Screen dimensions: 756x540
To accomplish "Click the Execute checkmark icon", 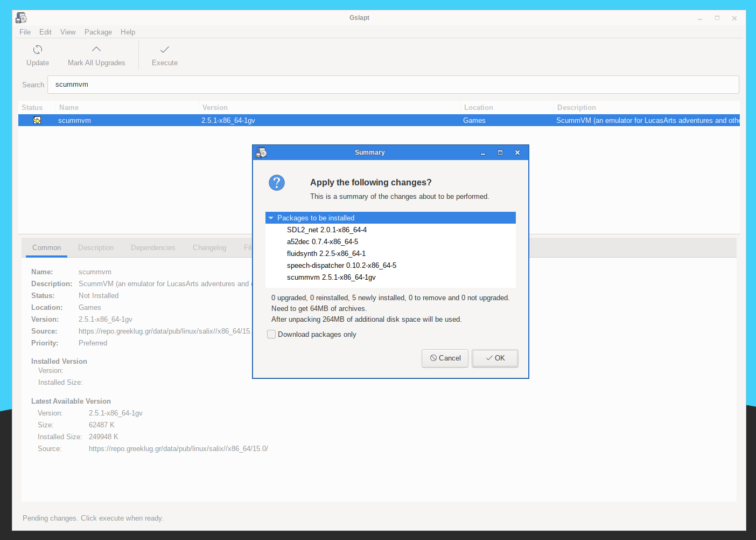I will pos(165,50).
